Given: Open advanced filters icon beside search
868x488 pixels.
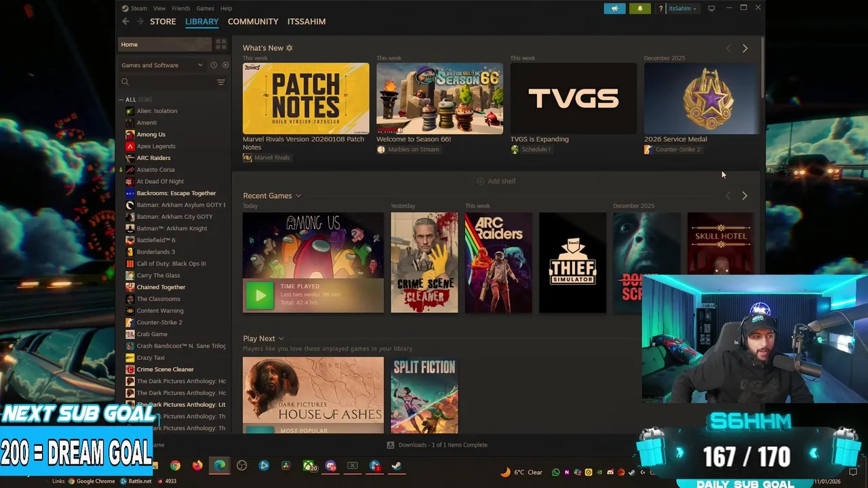Looking at the screenshot, I should pos(220,82).
